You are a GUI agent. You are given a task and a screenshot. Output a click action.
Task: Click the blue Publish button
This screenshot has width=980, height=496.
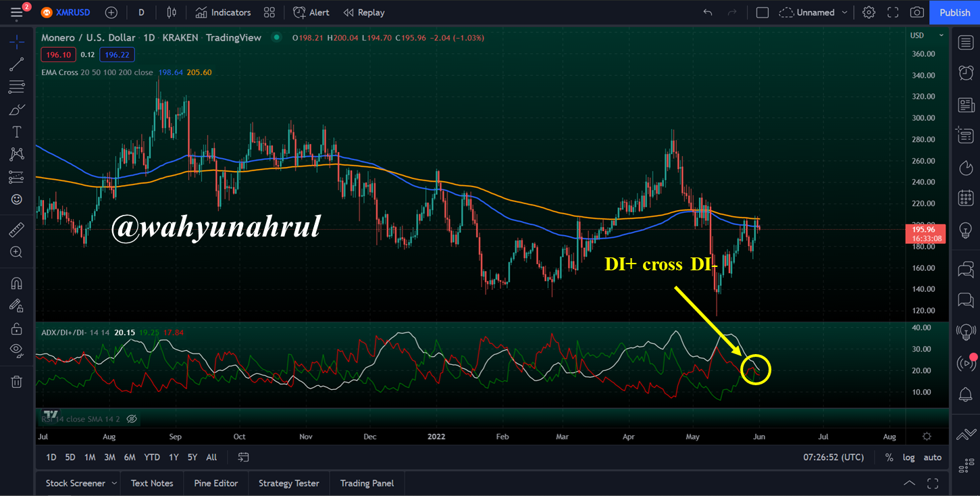[x=955, y=12]
